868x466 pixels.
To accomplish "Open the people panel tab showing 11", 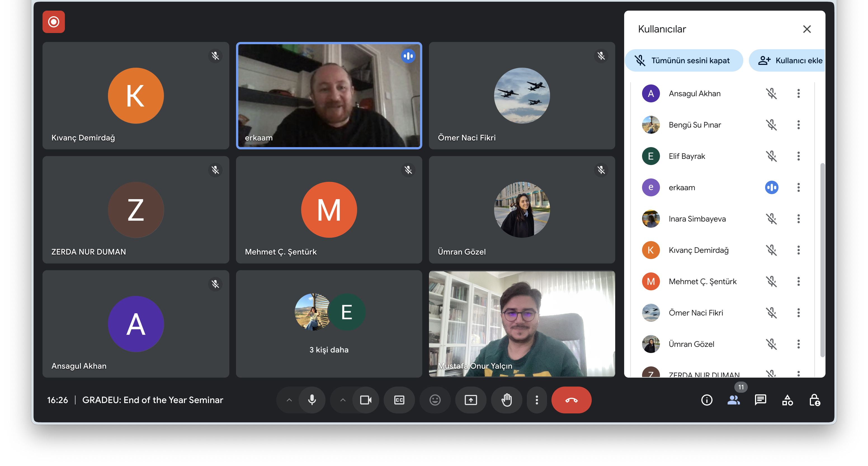I will tap(733, 400).
